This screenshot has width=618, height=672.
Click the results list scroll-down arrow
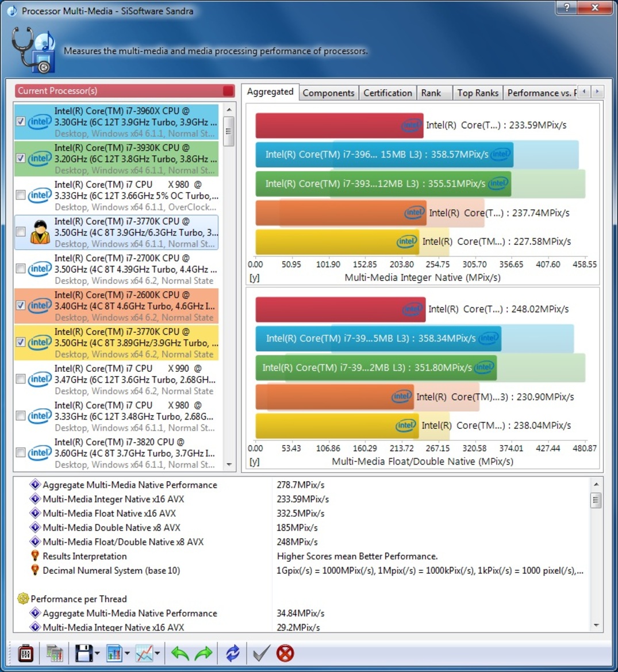(x=596, y=625)
